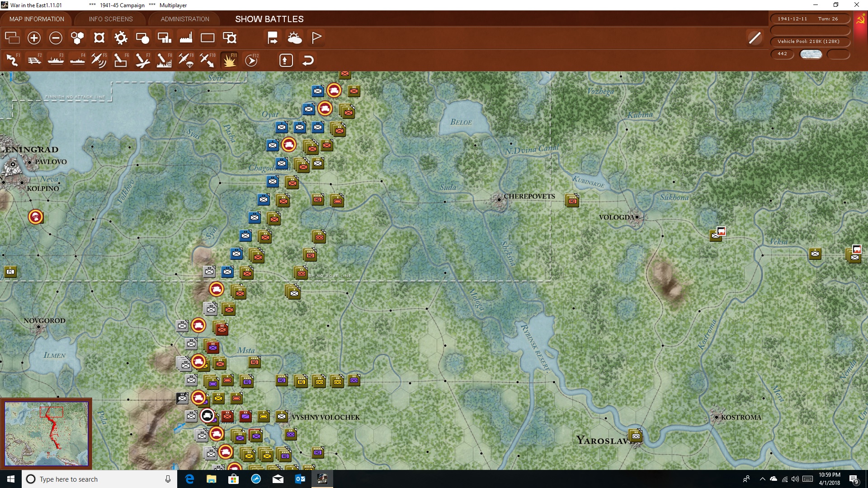Click the upward arrow box icon

[x=286, y=60]
